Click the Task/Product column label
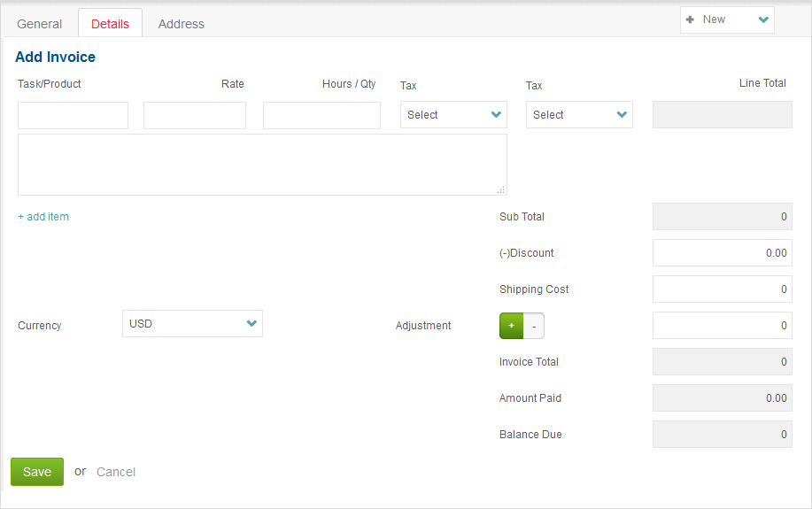 50,84
